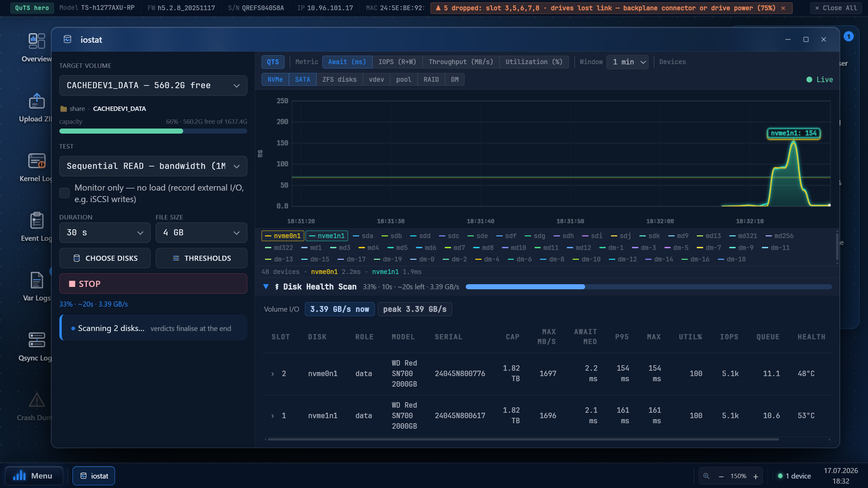Open the Crash Dump desktop icon
Screen dimensions: 868x488
37,406
